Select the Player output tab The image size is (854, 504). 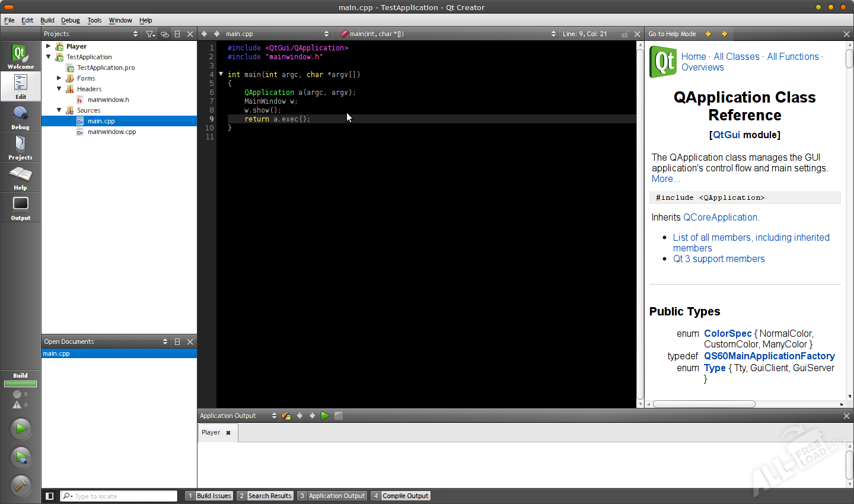(211, 432)
